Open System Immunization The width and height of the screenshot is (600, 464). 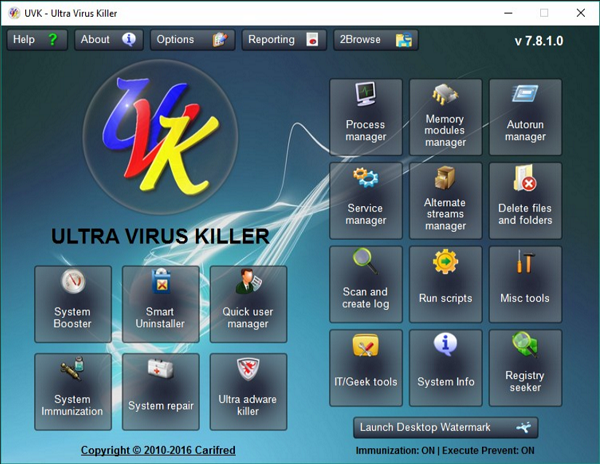[73, 392]
